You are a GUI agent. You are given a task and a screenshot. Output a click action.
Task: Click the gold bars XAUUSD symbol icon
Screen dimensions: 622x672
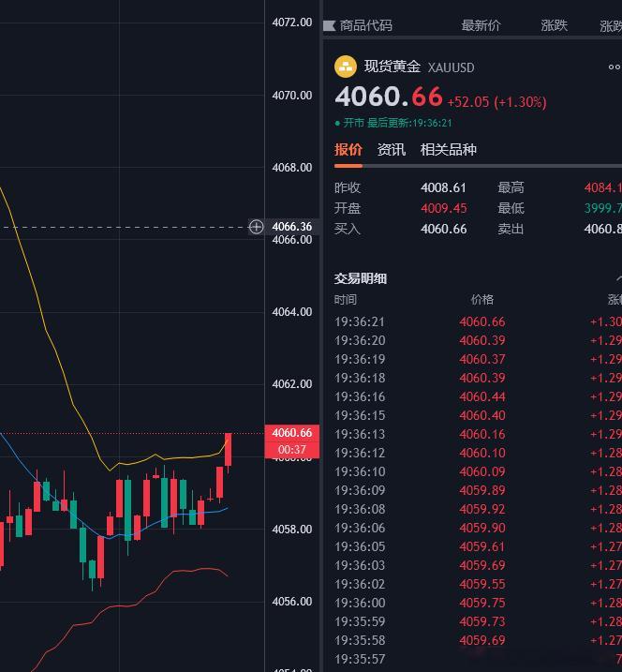pyautogui.click(x=346, y=67)
